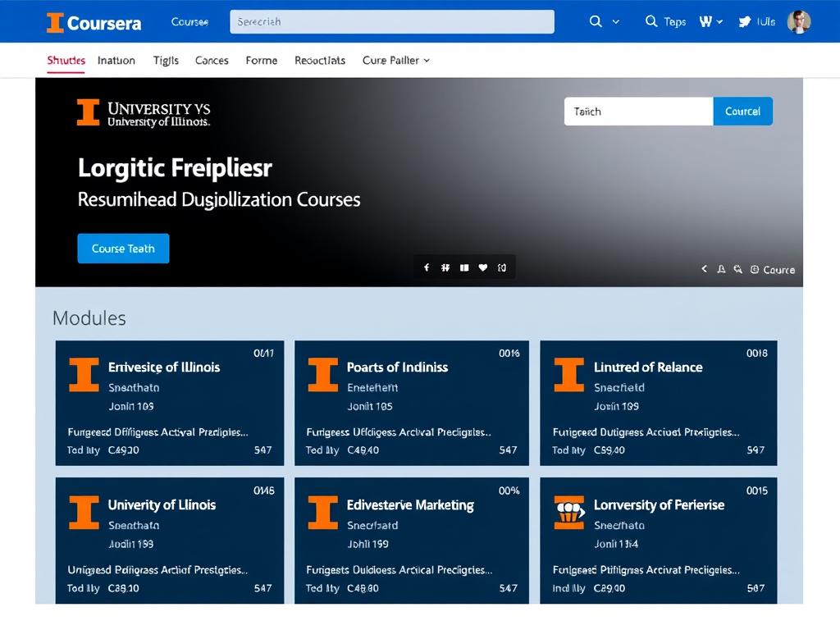Image resolution: width=840 pixels, height=630 pixels.
Task: Click the Twitter bird icon
Action: (745, 22)
